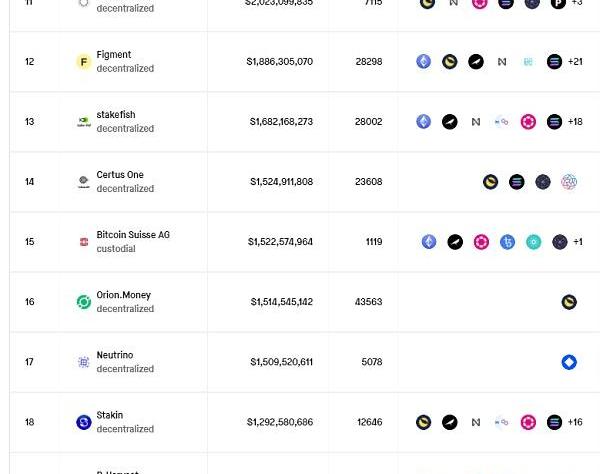Click the Bitcoin Suisse AG logo
The height and width of the screenshot is (474, 600).
(84, 242)
